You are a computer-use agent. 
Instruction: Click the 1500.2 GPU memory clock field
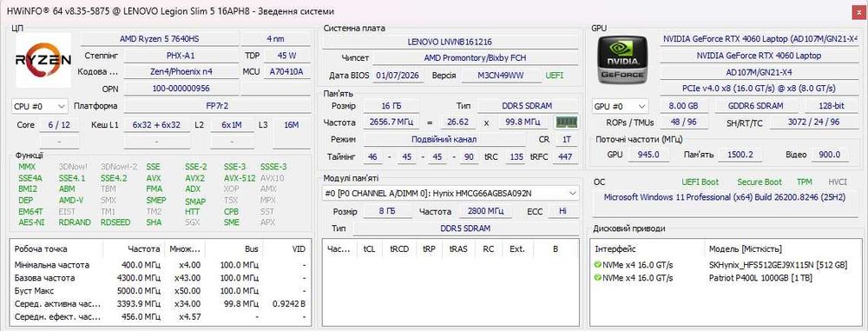(x=740, y=155)
